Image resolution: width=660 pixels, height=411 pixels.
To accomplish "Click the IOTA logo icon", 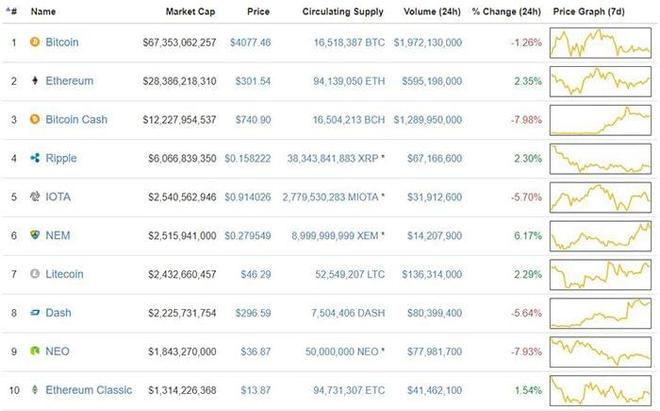I will 35,197.
